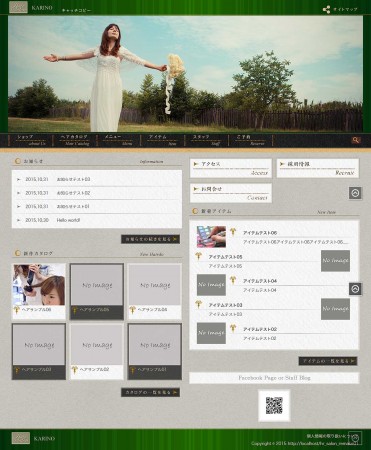This screenshot has height=450, width=371.
Task: Open the アイテムテスト05 item title
Action: pos(225,257)
